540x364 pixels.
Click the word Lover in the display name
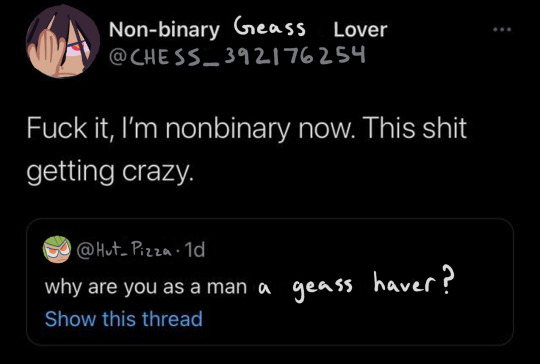(x=361, y=30)
